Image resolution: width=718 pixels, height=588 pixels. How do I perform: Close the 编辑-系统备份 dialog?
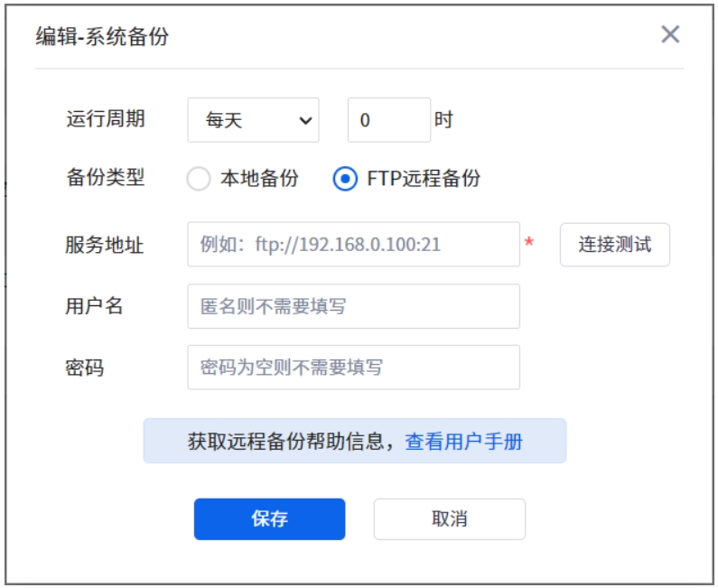(x=670, y=35)
